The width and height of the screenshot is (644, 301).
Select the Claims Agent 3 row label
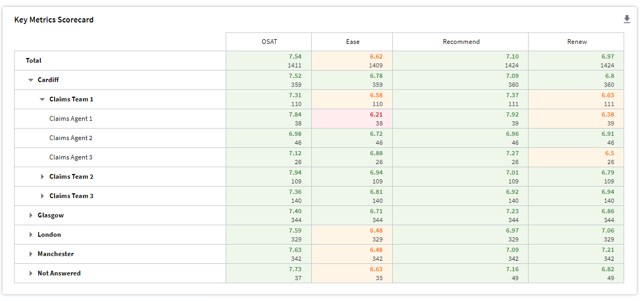(x=71, y=157)
